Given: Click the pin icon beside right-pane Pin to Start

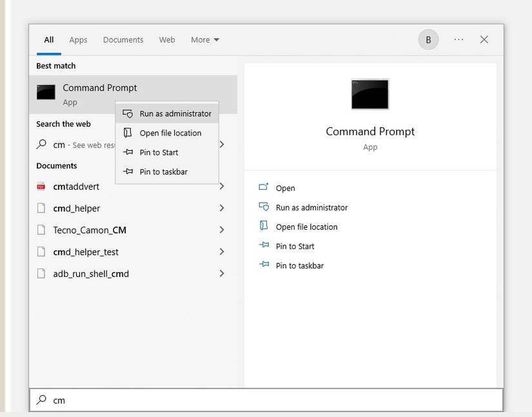Looking at the screenshot, I should (264, 245).
